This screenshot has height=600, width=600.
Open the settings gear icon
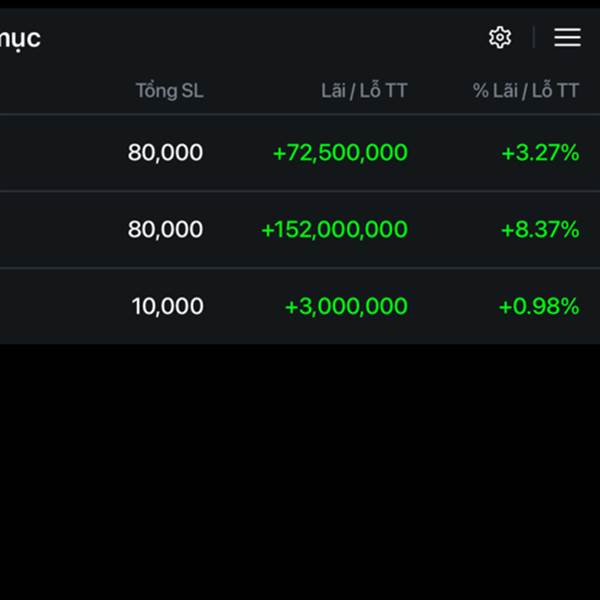[499, 38]
